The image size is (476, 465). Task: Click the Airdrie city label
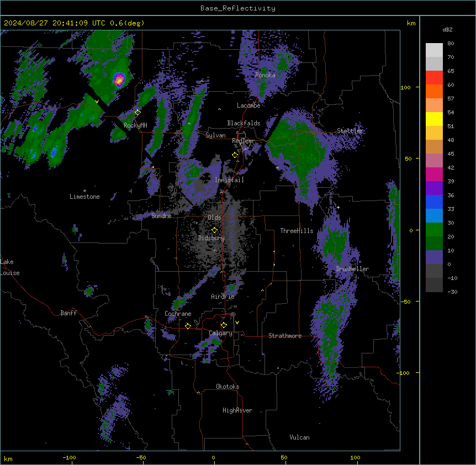(223, 297)
